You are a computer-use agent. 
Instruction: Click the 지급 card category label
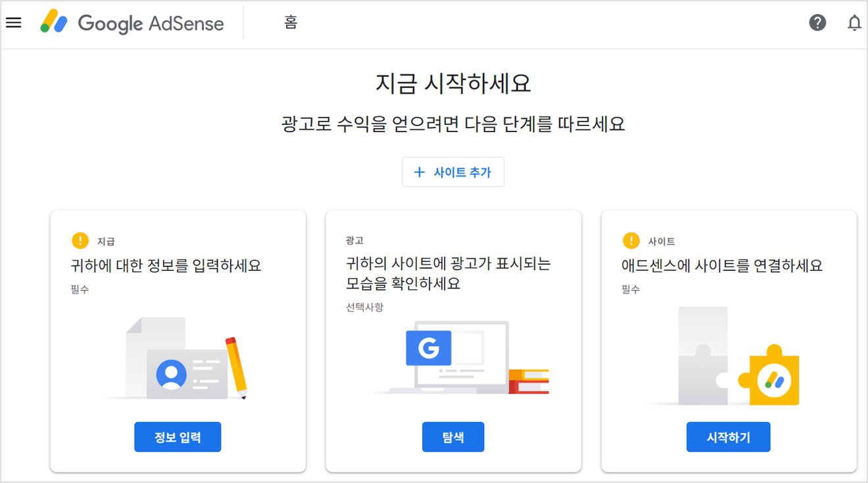pos(106,241)
